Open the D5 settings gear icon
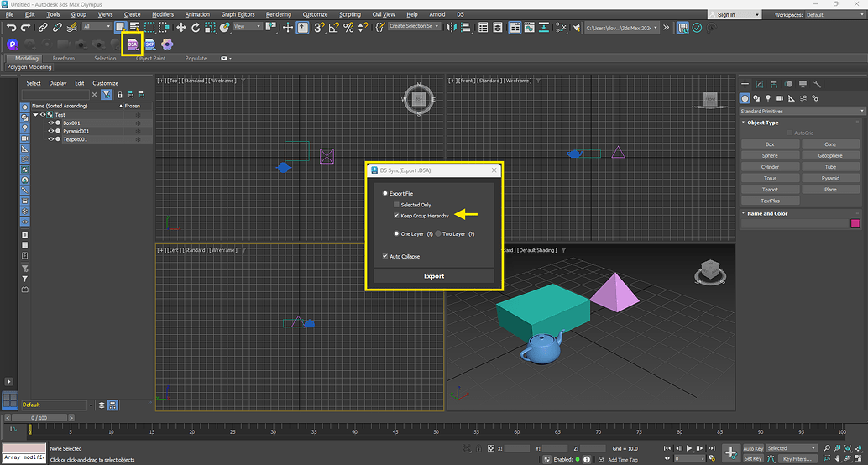868x465 pixels. click(166, 44)
